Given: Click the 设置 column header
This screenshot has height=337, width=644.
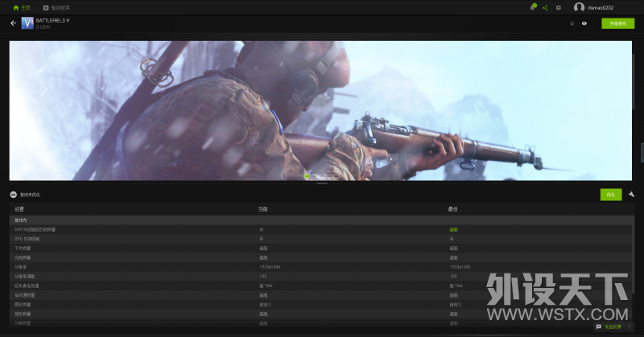Looking at the screenshot, I should [19, 209].
